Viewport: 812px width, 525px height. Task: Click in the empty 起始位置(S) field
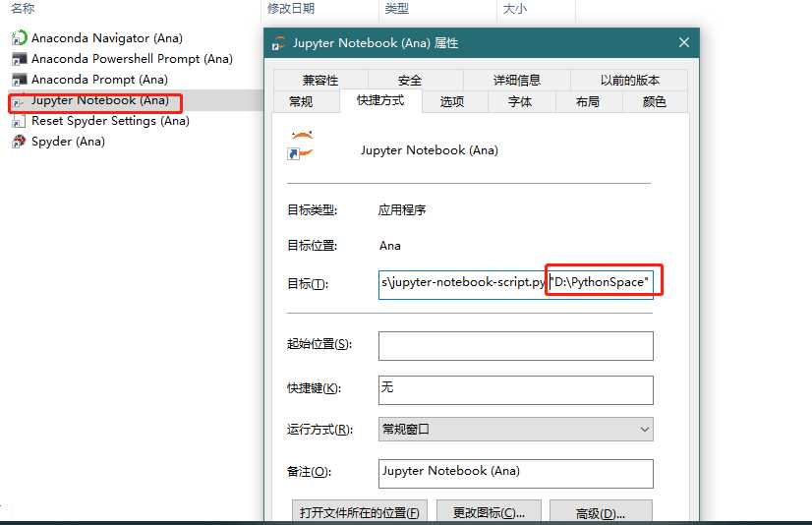tap(516, 346)
